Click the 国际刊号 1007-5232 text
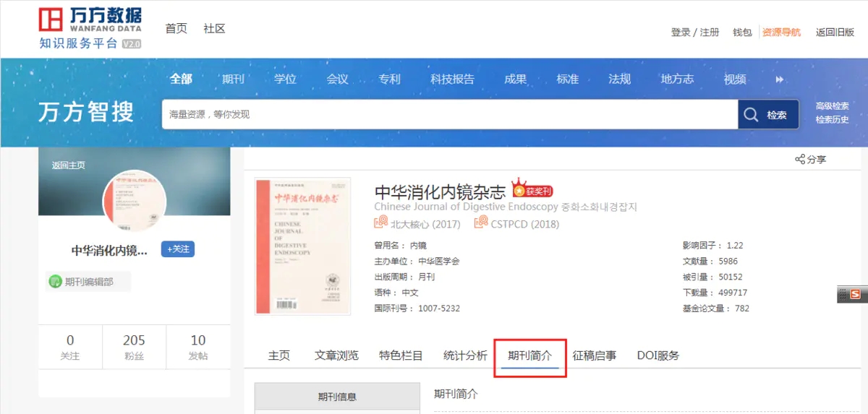Image resolution: width=868 pixels, height=414 pixels. 417,309
